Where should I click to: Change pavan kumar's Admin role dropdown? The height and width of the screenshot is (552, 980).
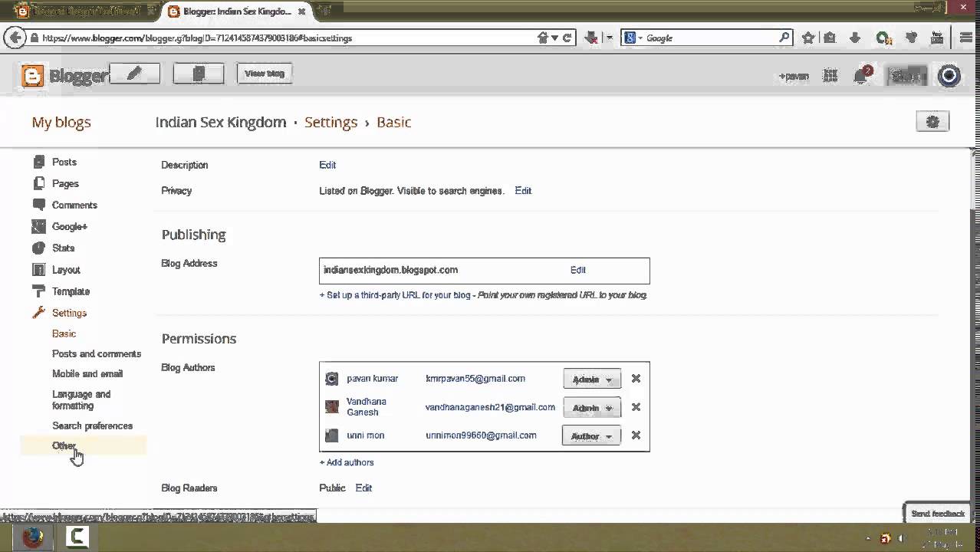click(592, 379)
